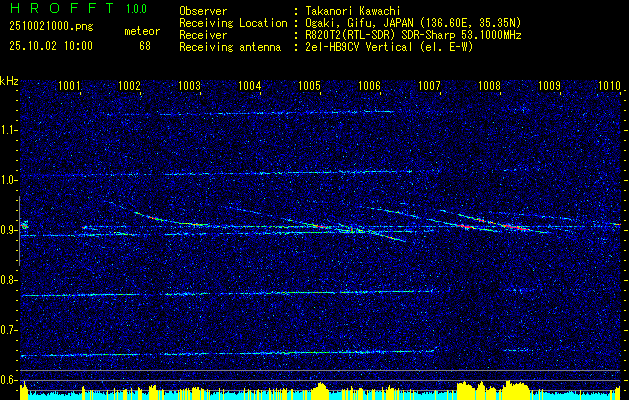Click the 1001 time axis marker

tap(69, 85)
